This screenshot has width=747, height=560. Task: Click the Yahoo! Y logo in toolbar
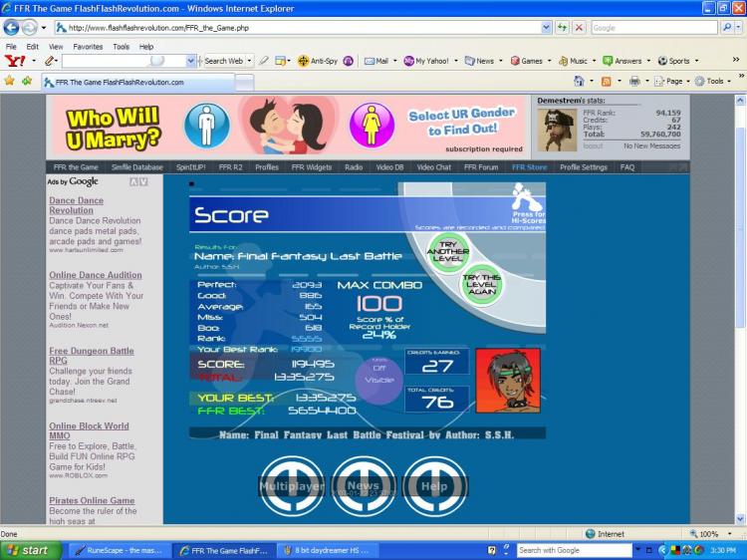click(x=15, y=61)
